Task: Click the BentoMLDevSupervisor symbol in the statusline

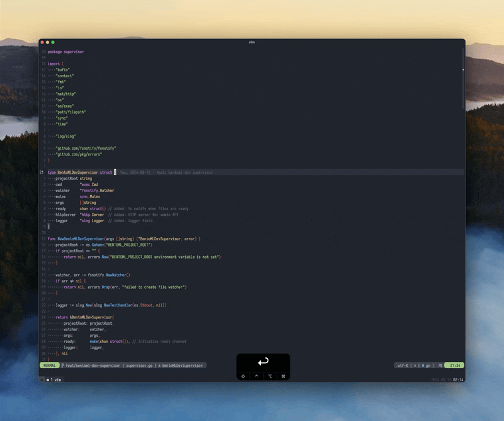Action: [x=183, y=365]
